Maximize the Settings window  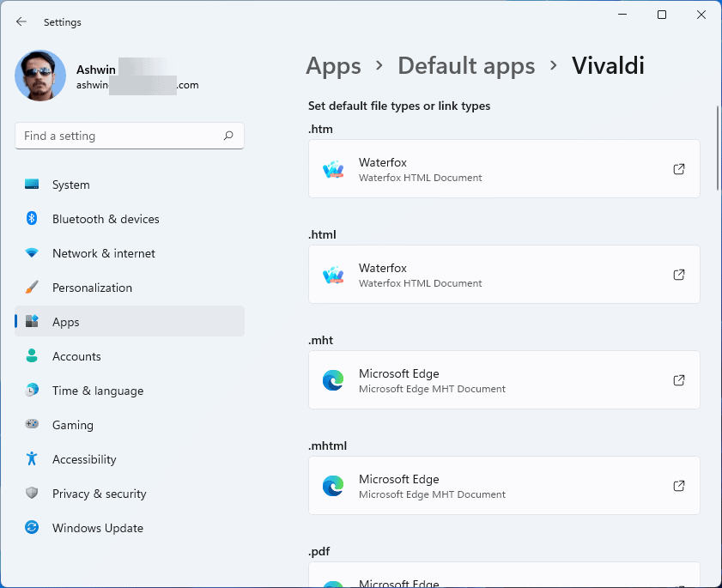pyautogui.click(x=662, y=15)
